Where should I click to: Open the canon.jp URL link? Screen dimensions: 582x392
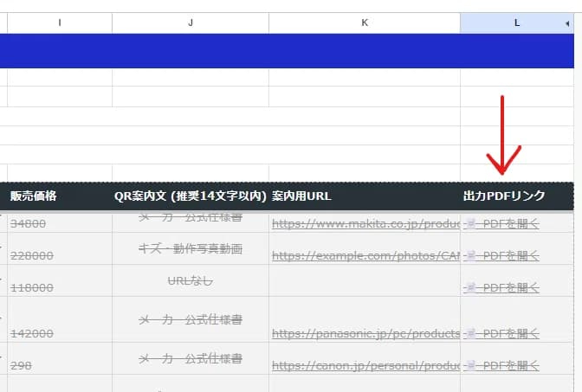(365, 366)
